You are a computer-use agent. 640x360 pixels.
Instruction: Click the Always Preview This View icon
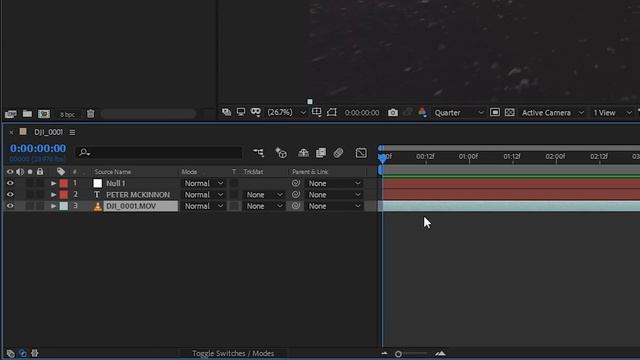coord(227,112)
